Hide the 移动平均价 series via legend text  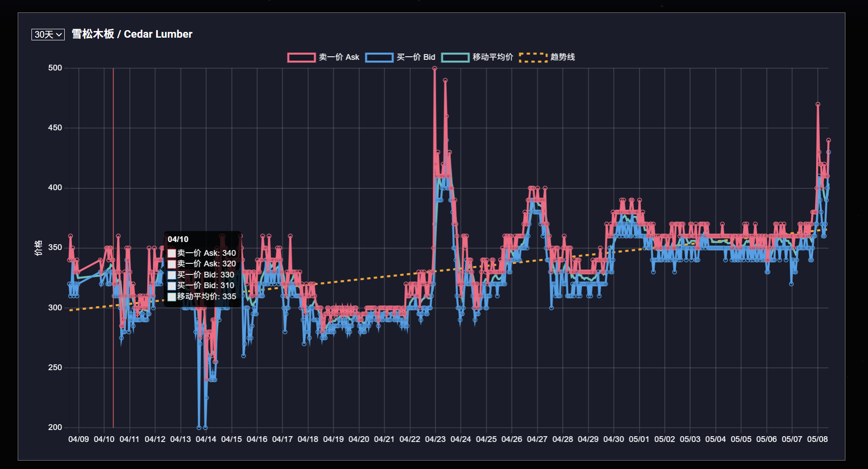pos(493,57)
